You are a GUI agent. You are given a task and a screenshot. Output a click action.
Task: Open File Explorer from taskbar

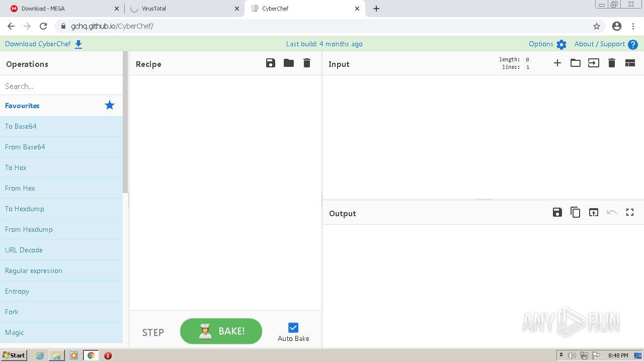[x=57, y=355]
